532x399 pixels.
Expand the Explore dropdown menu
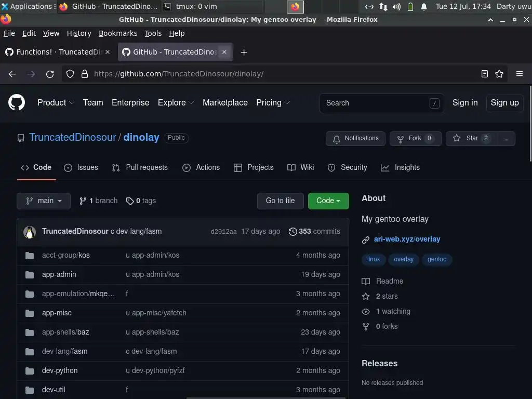176,102
